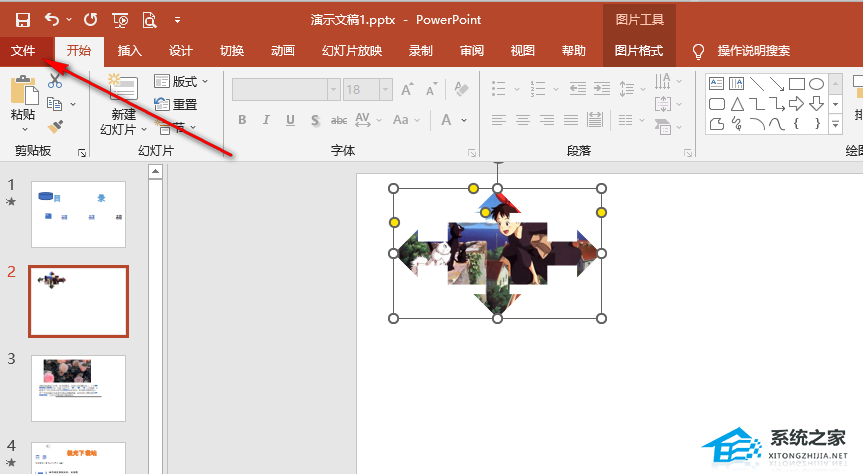Clear all formatting icon
The image size is (863, 474).
coord(461,89)
